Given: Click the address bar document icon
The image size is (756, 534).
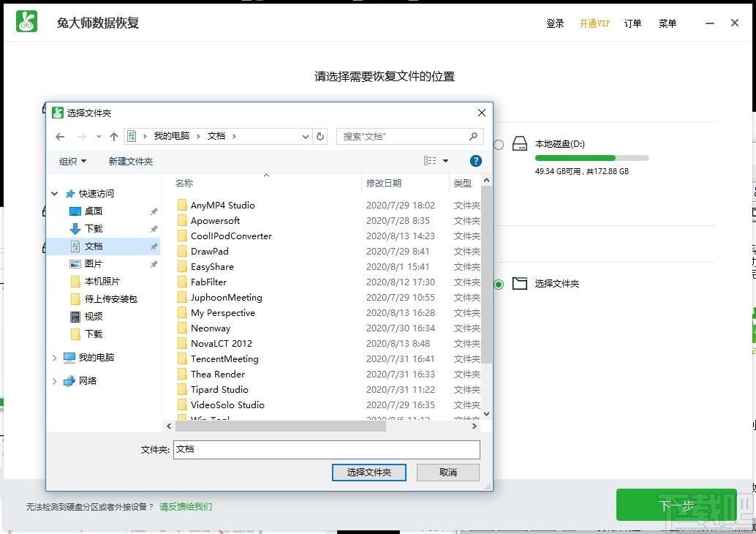Looking at the screenshot, I should click(x=132, y=137).
